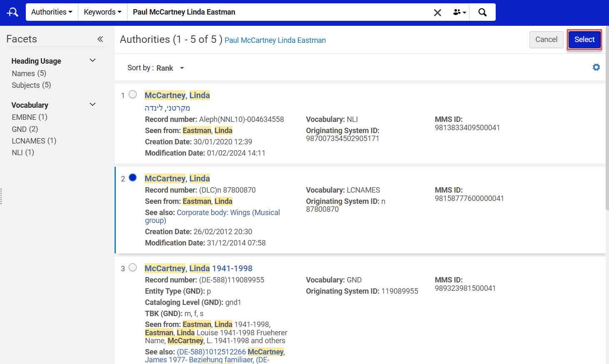
Task: Open the people search options icon
Action: click(459, 12)
